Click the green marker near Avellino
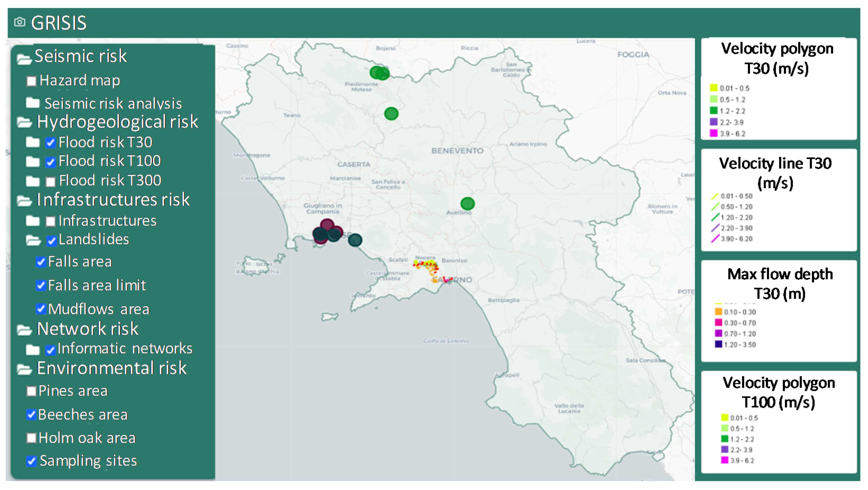 tap(467, 204)
